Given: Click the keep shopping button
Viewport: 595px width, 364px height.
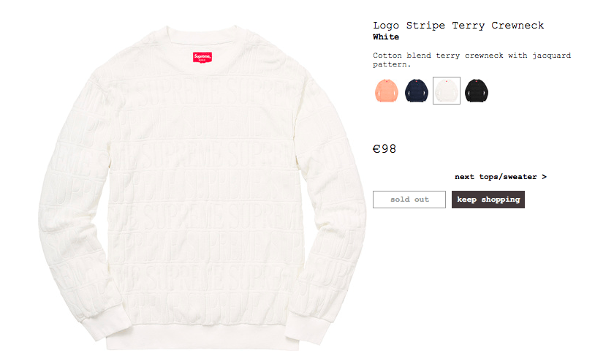Looking at the screenshot, I should coord(488,200).
